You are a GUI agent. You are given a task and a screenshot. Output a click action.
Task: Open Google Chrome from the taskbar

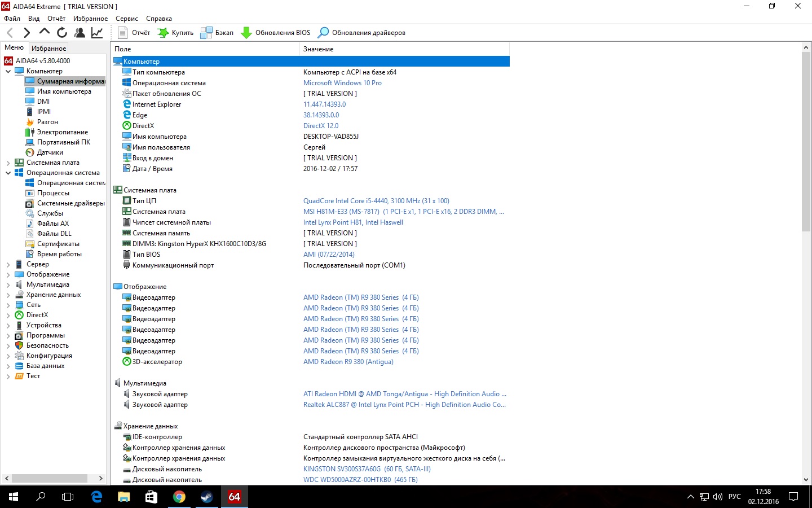tap(179, 497)
